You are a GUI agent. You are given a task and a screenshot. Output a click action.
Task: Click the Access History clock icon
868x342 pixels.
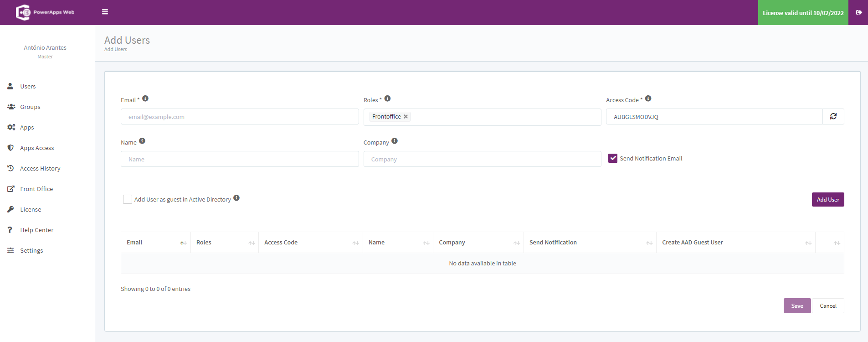(10, 168)
